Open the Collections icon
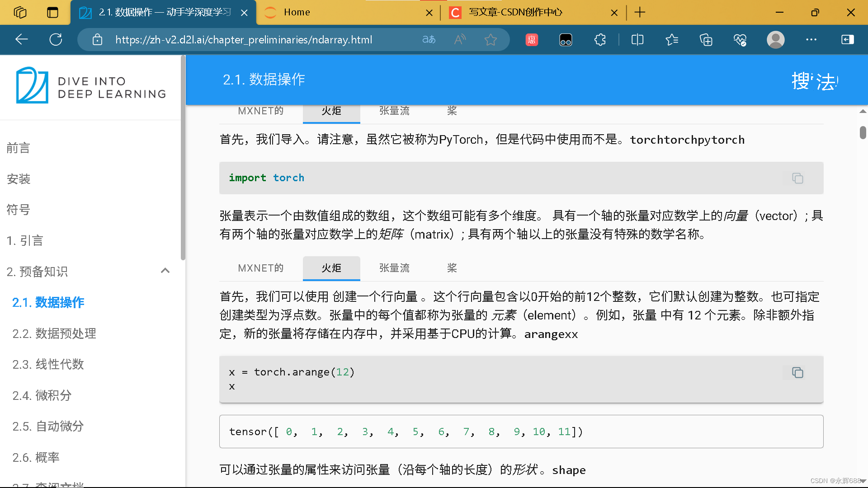868x488 pixels. coord(706,40)
